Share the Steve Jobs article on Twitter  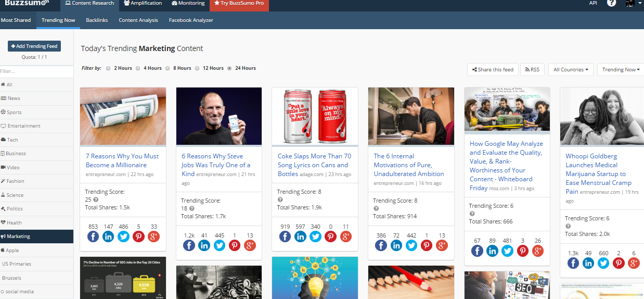(x=220, y=245)
